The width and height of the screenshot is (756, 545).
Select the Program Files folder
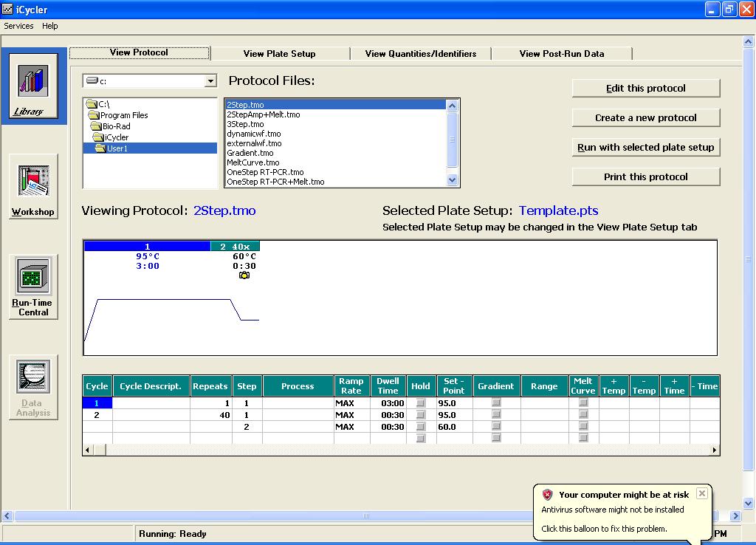118,115
